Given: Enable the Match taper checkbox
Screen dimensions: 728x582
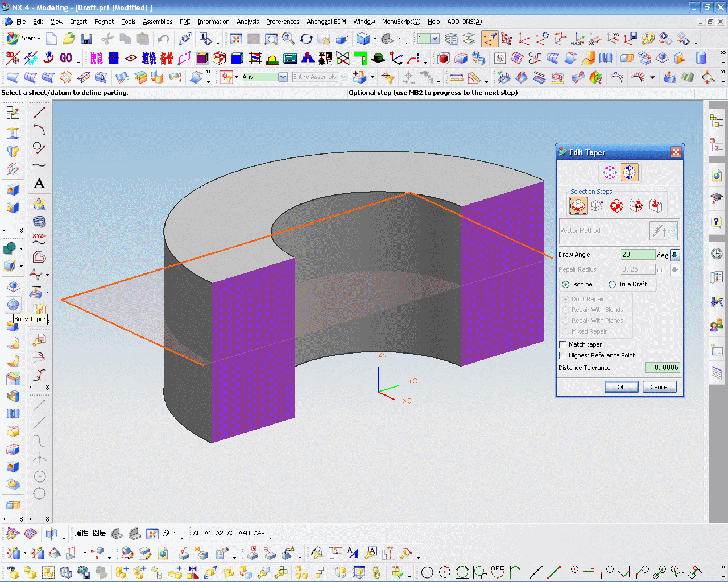Looking at the screenshot, I should [x=563, y=344].
